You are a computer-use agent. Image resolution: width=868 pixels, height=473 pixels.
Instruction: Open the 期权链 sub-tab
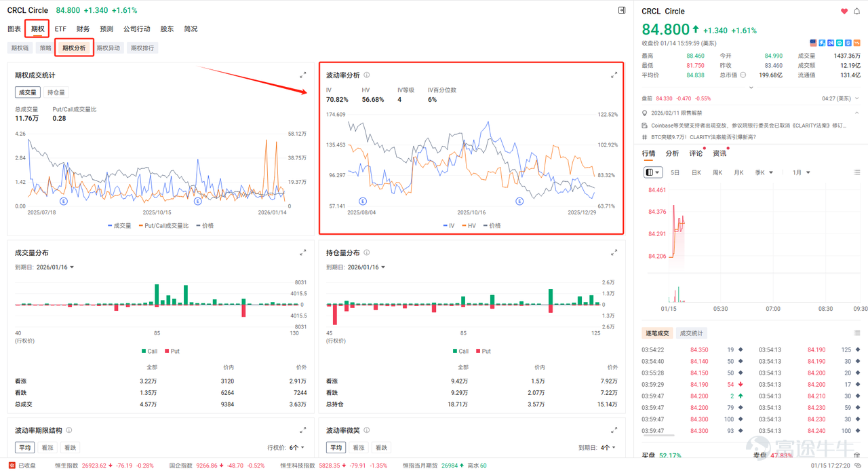pos(20,48)
